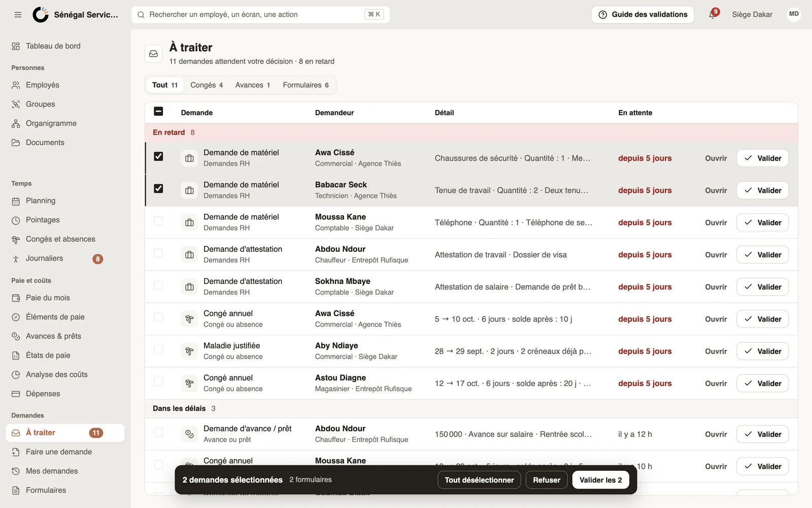
Task: Click the En retard group header
Action: point(471,133)
